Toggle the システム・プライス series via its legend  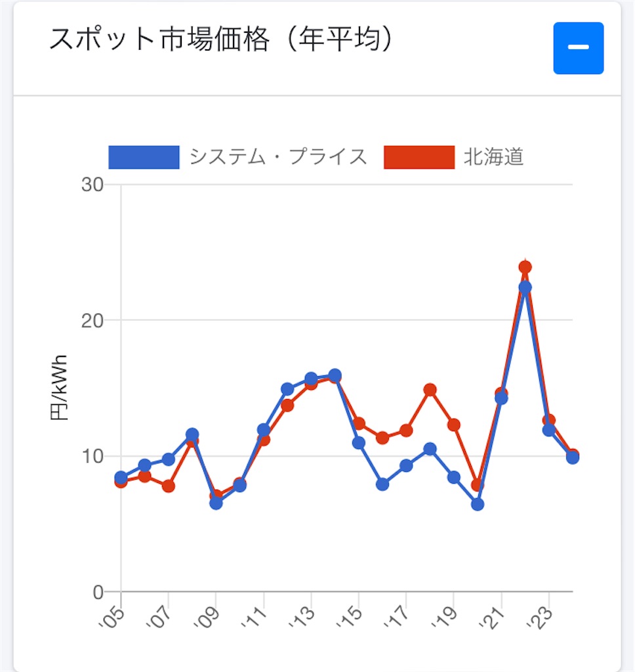pos(278,156)
